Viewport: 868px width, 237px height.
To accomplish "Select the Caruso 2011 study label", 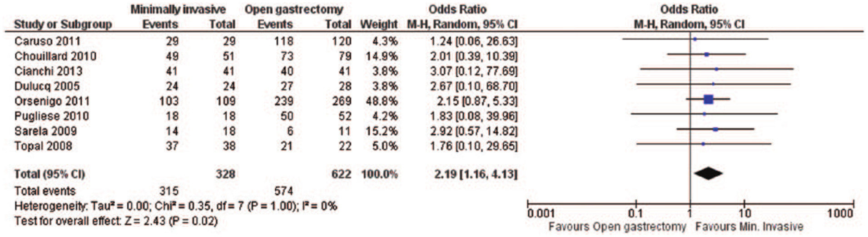I will [47, 41].
